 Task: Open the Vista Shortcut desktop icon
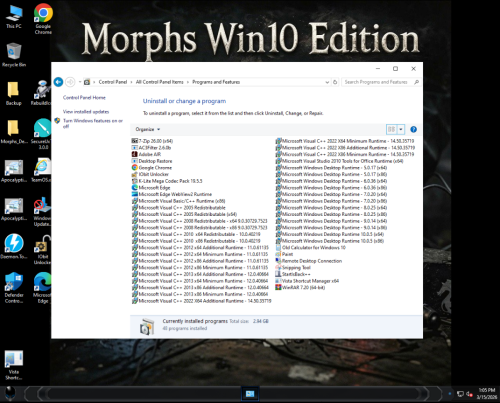point(14,365)
